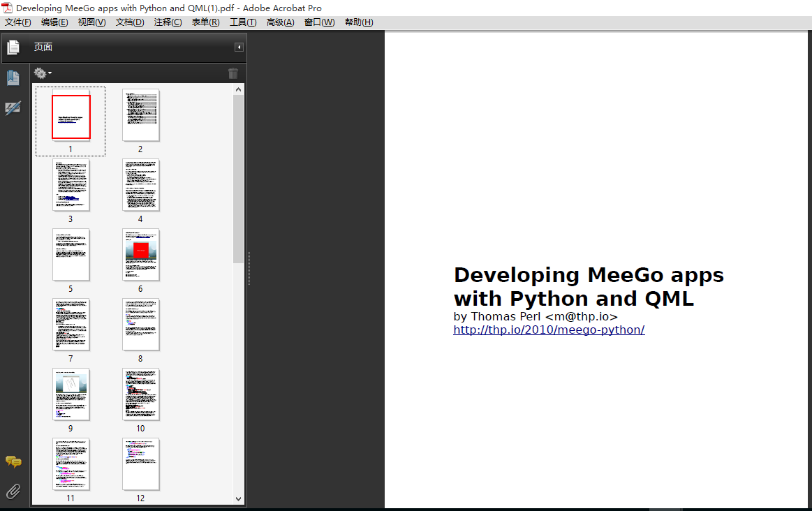Open the 文件(F) menu
The height and width of the screenshot is (511, 812).
coord(17,22)
